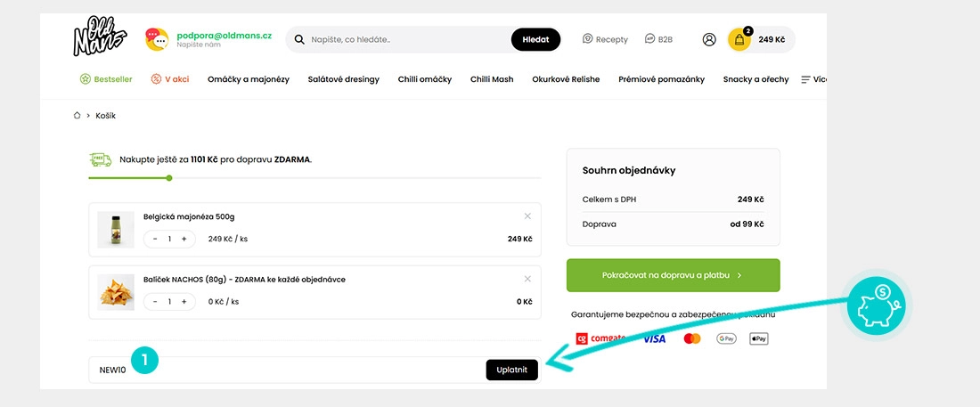Apply the coupon with Uplatnit button
Screen dimensions: 980x407
(512, 370)
